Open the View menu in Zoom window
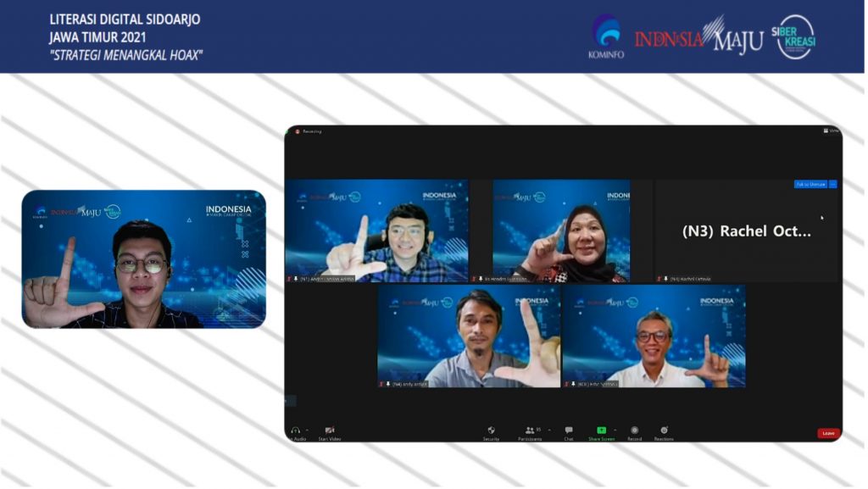 click(832, 131)
